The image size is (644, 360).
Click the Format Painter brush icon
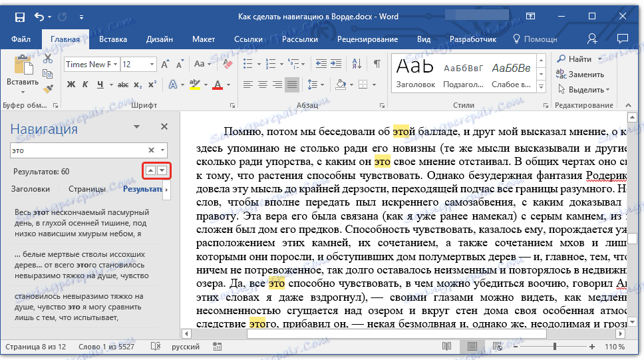point(47,89)
